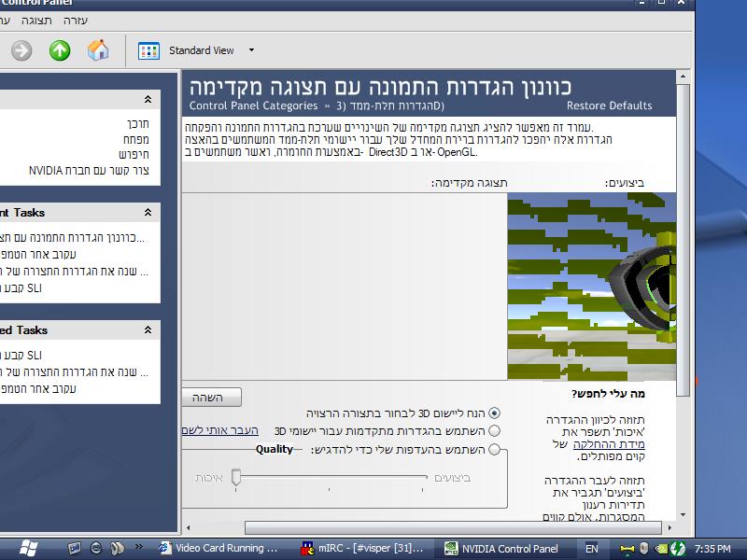747x560 pixels.
Task: Click the Control Panel Categories breadcrumb
Action: tap(253, 105)
